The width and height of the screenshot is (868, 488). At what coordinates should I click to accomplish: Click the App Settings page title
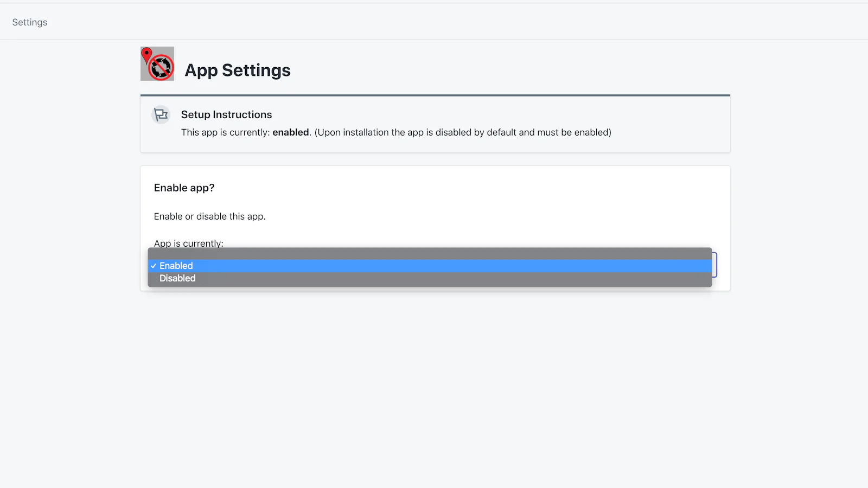pyautogui.click(x=238, y=70)
